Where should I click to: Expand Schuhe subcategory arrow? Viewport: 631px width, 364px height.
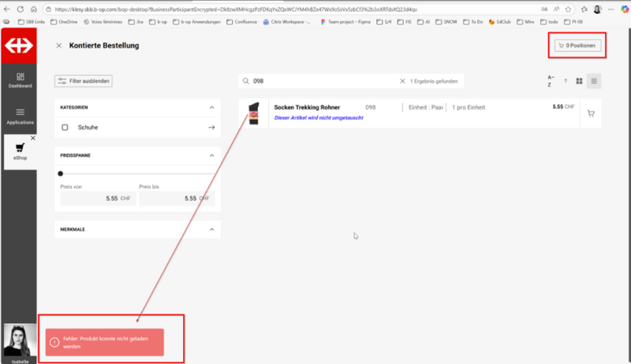pyautogui.click(x=211, y=127)
